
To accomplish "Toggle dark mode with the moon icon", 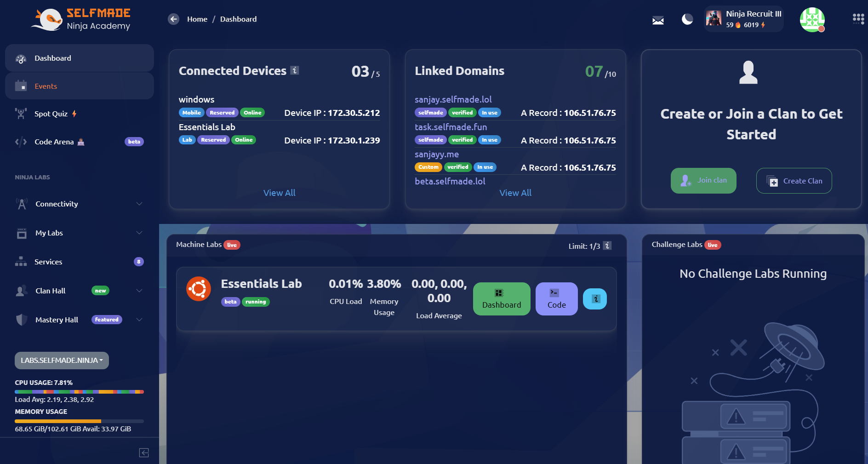I will 687,20.
